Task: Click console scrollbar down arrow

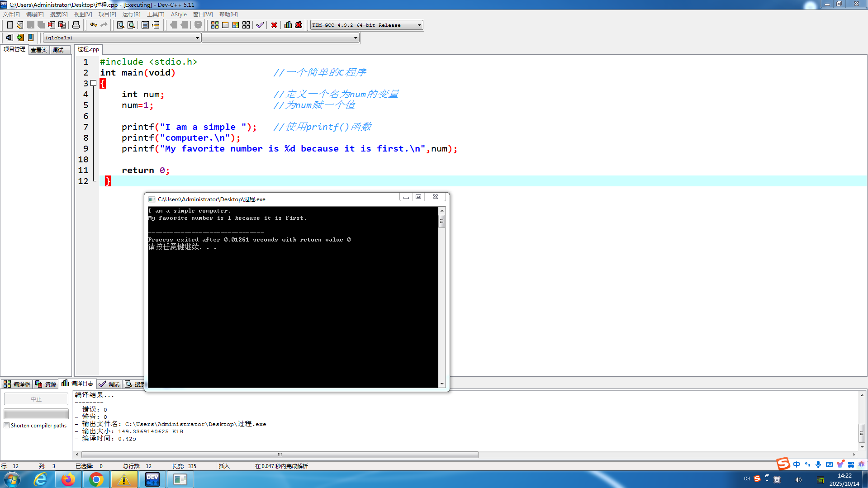Action: coord(442,384)
